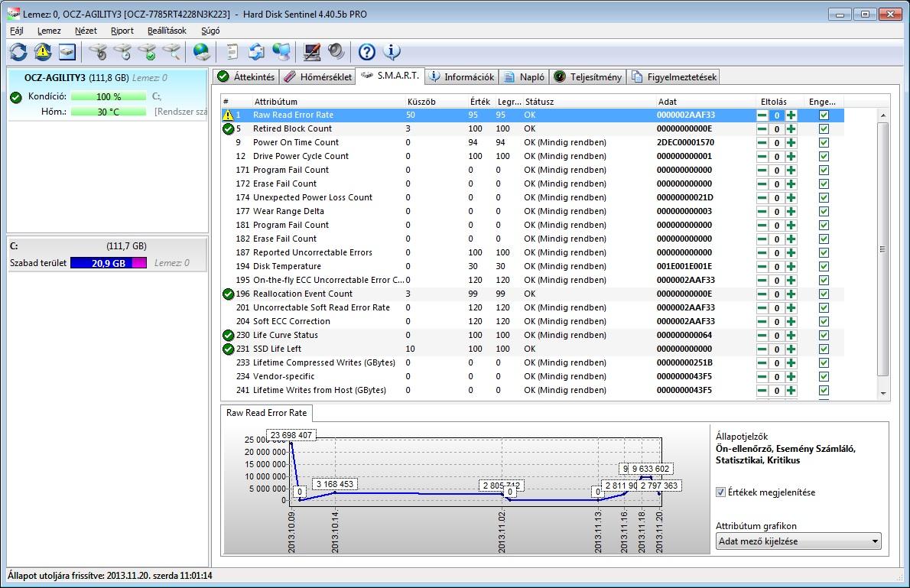Click the globe with disk toolbar icon
Viewport: 910px width, 588px height.
coord(202,52)
